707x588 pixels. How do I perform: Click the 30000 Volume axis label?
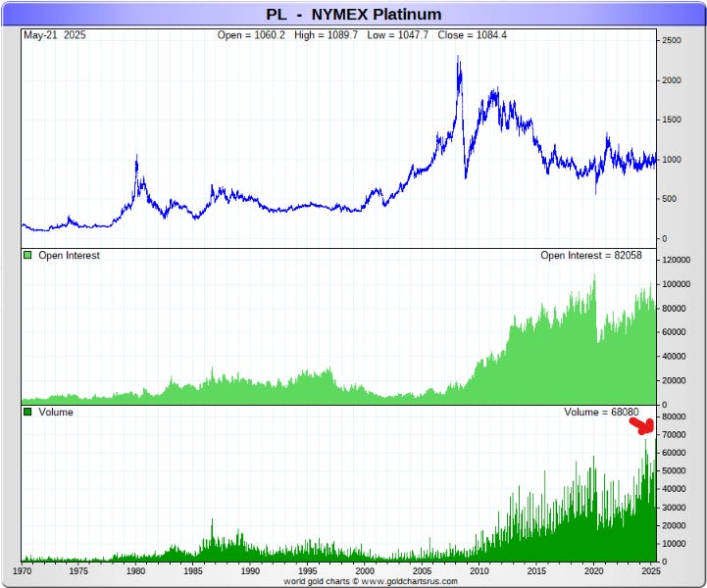[674, 508]
